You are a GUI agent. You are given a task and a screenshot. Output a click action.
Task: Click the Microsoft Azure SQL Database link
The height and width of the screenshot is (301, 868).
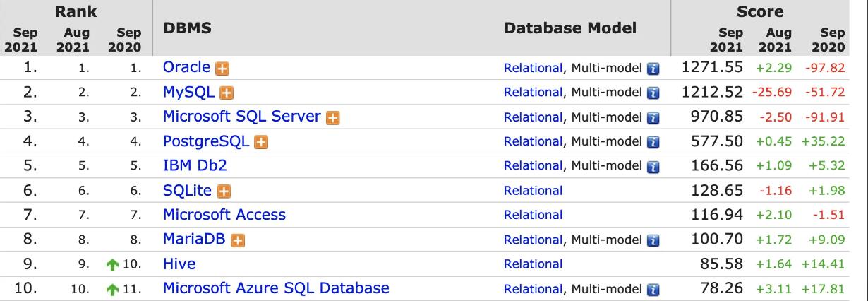[x=276, y=288]
